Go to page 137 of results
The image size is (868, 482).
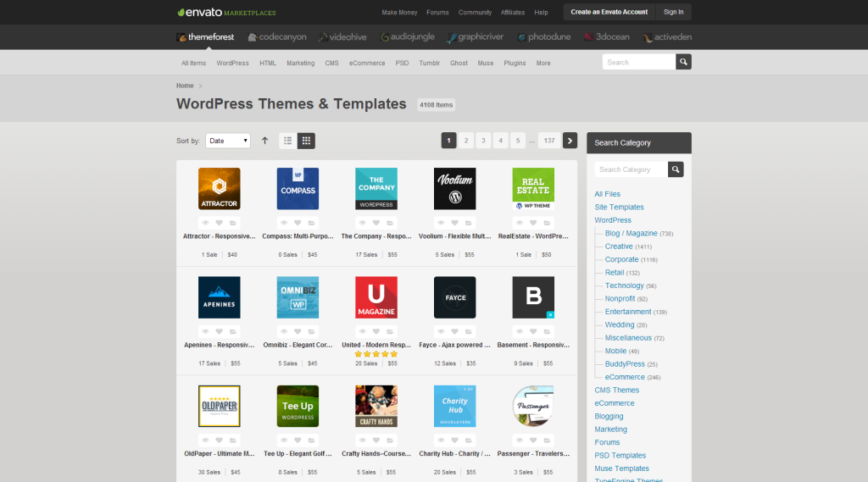[x=549, y=141]
